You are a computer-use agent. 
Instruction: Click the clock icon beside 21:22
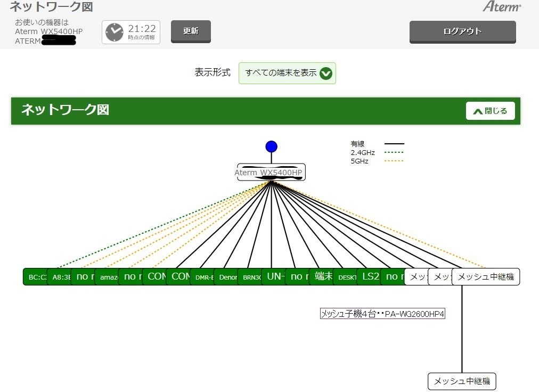114,32
